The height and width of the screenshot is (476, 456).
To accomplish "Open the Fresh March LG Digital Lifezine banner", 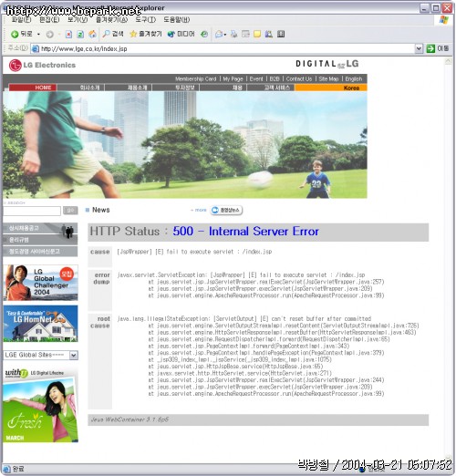I will [40, 405].
